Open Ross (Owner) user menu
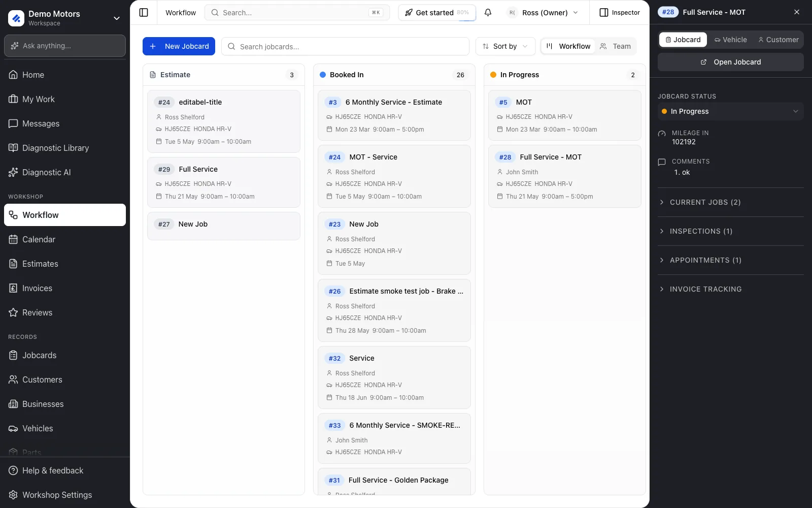Viewport: 812px width, 508px height. point(543,13)
